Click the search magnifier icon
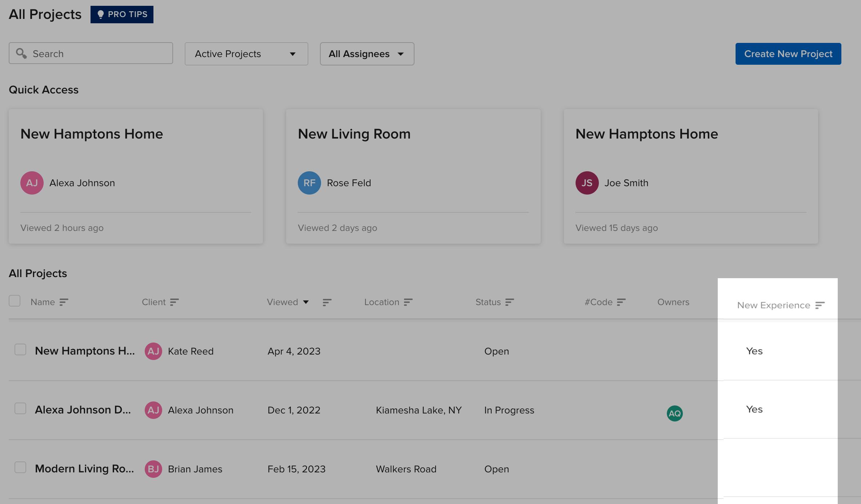 coord(21,53)
